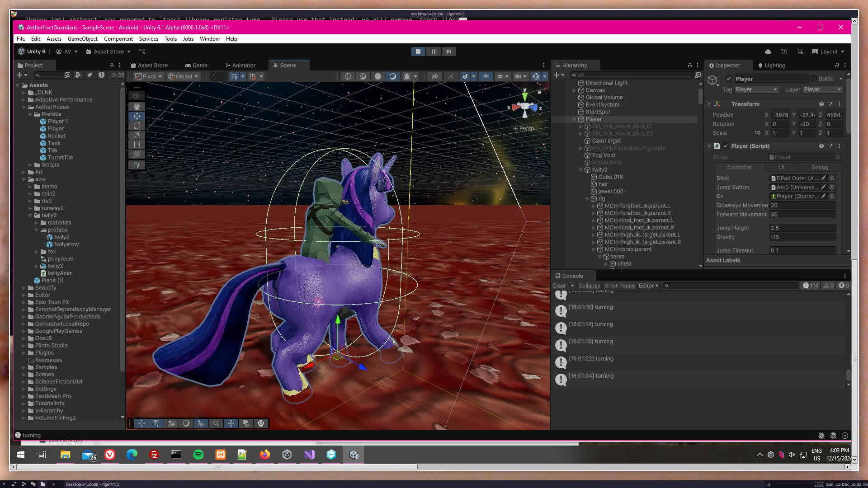Open the Layer dropdown in Inspector

[822, 89]
